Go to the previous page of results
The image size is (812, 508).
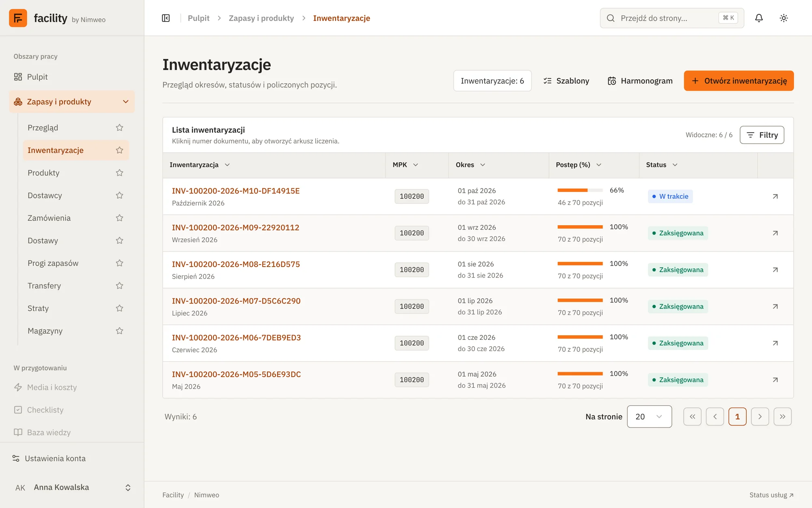(x=715, y=417)
